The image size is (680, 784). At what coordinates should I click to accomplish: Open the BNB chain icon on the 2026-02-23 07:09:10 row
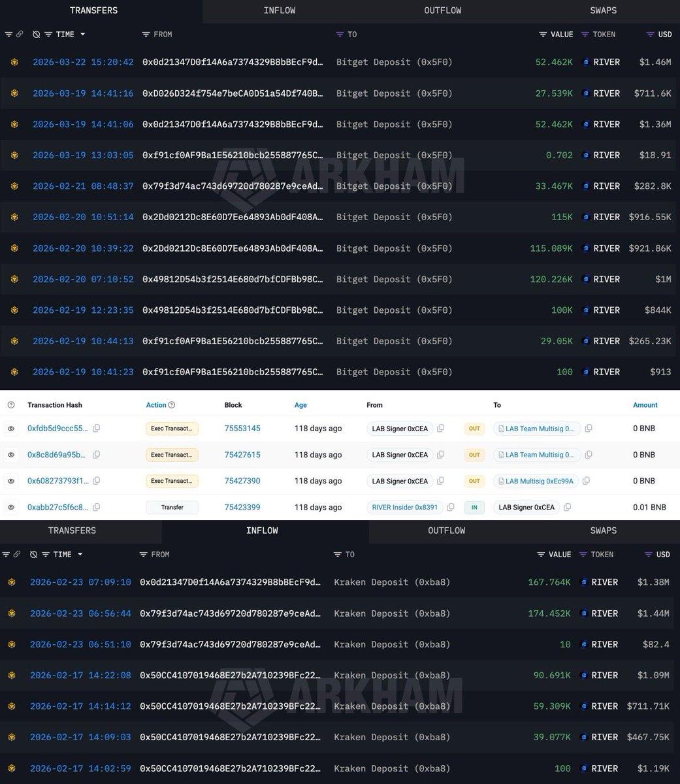[x=11, y=582]
